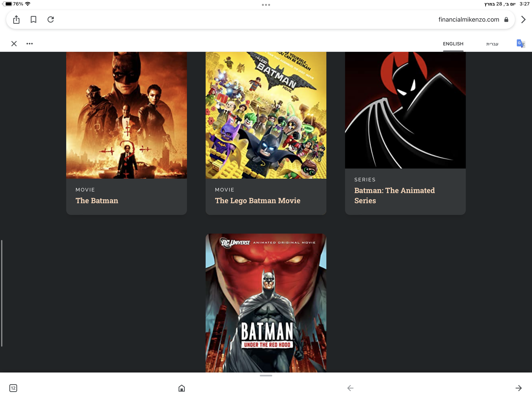Image resolution: width=532 pixels, height=399 pixels.
Task: Switch to the עברית language tab
Action: [x=492, y=44]
